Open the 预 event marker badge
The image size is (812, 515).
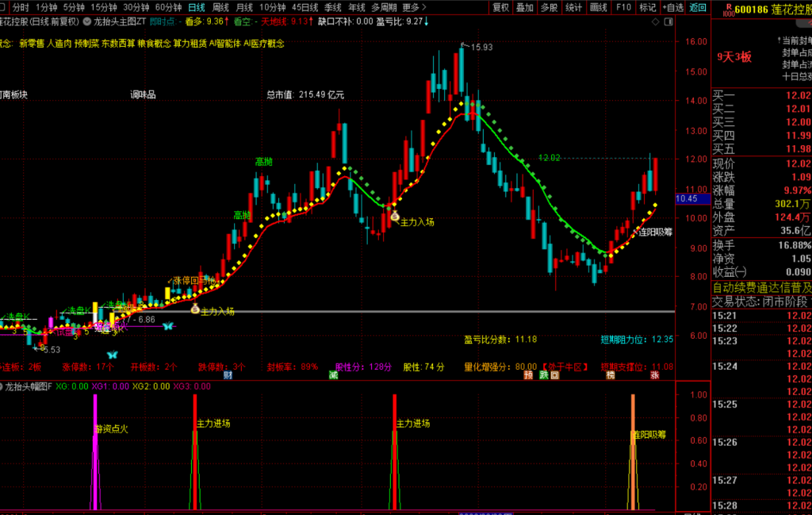528,375
